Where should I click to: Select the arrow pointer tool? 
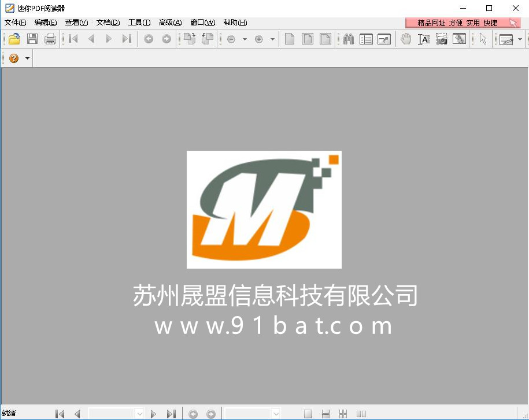(x=483, y=39)
